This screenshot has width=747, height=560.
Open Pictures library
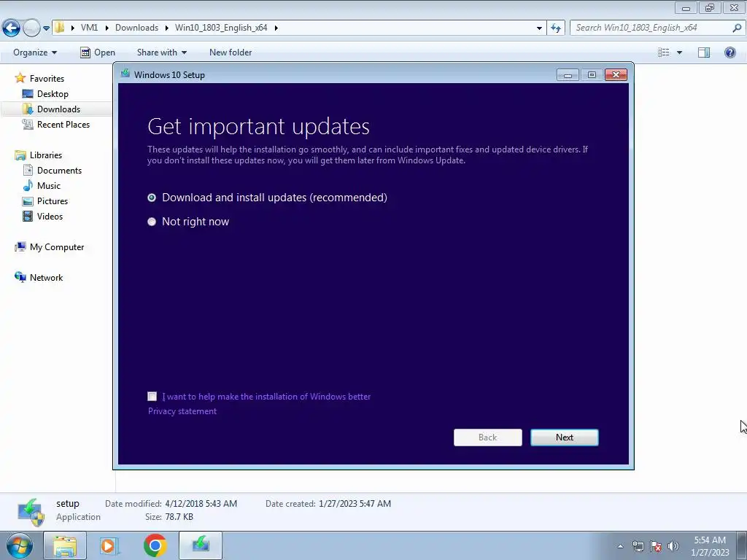pyautogui.click(x=53, y=201)
